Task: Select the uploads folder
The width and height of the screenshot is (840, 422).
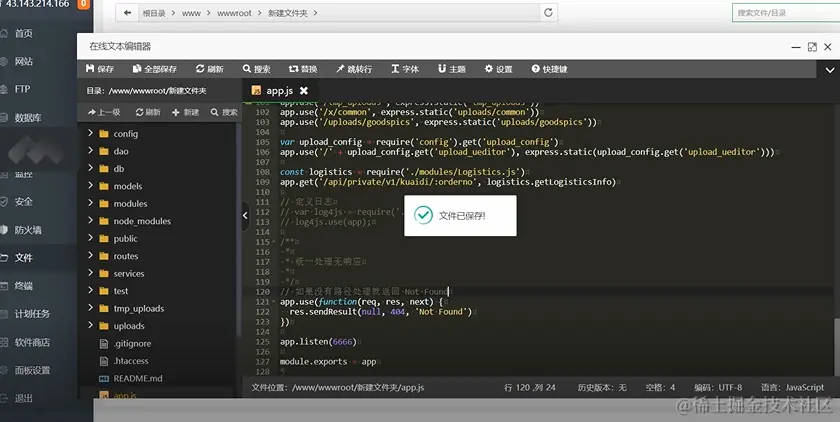Action: point(129,326)
